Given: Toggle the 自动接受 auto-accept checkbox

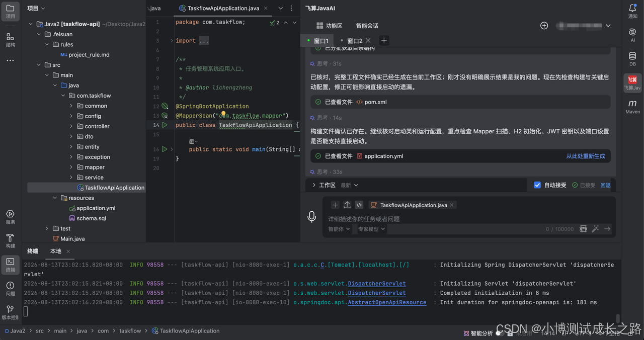Looking at the screenshot, I should click(537, 185).
